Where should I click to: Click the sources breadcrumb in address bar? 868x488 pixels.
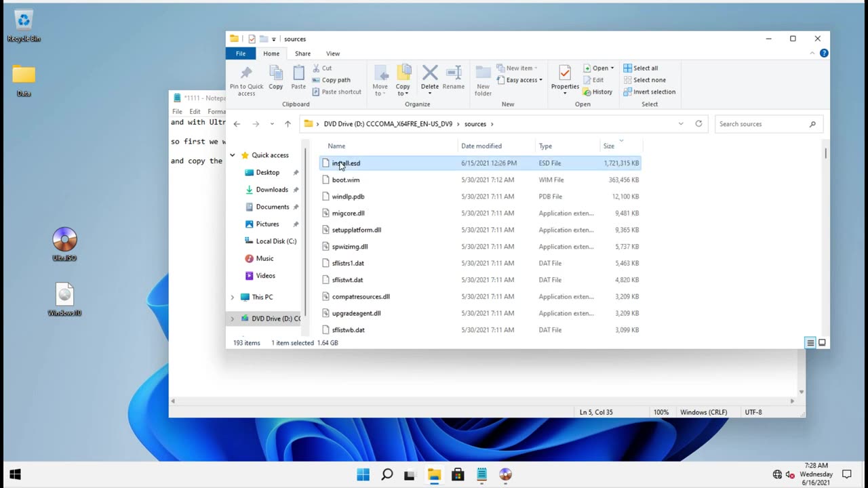coord(475,124)
